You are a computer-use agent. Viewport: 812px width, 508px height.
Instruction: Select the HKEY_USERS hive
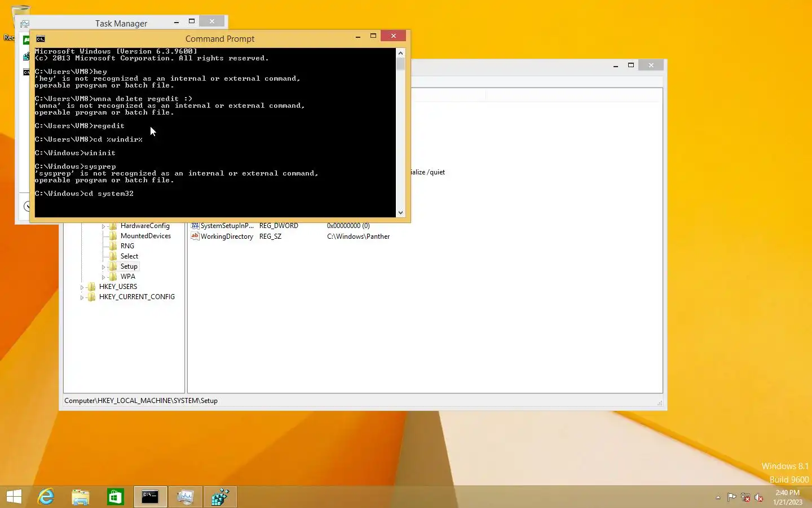pyautogui.click(x=118, y=287)
